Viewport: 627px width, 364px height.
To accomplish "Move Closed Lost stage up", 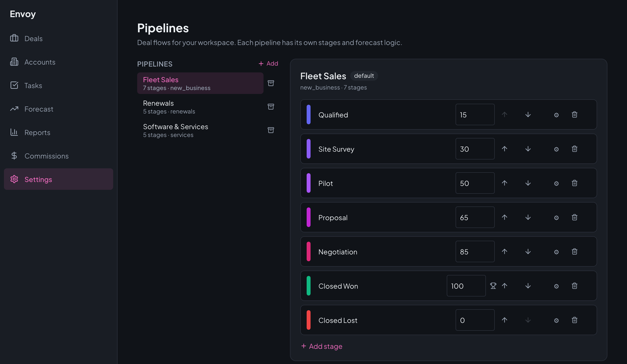I will [x=505, y=320].
